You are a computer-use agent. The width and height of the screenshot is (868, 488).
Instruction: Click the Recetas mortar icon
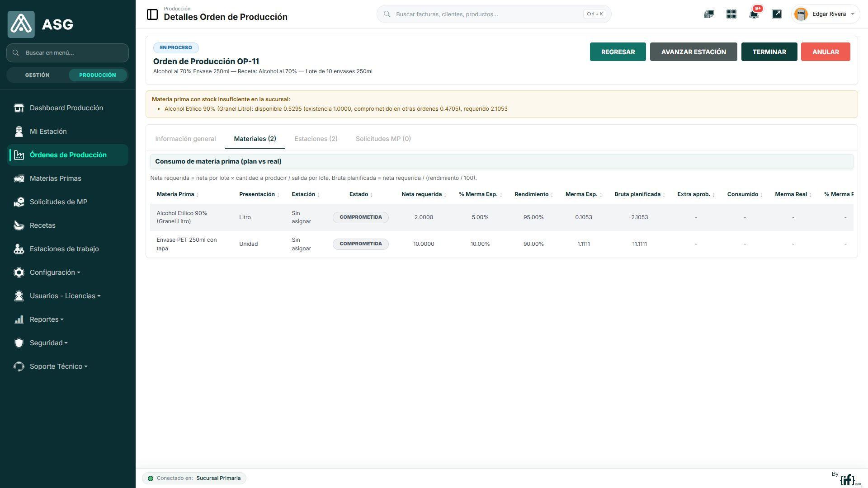click(19, 225)
